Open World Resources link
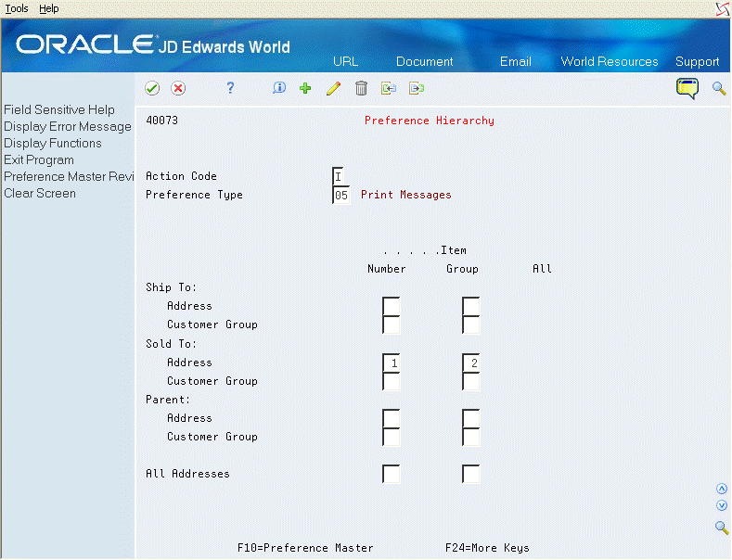732x560 pixels. coord(610,61)
